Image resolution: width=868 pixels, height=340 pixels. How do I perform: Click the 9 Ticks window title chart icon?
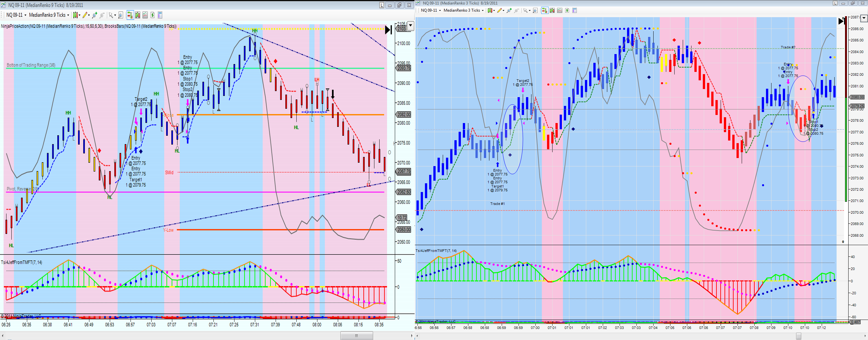coord(4,5)
